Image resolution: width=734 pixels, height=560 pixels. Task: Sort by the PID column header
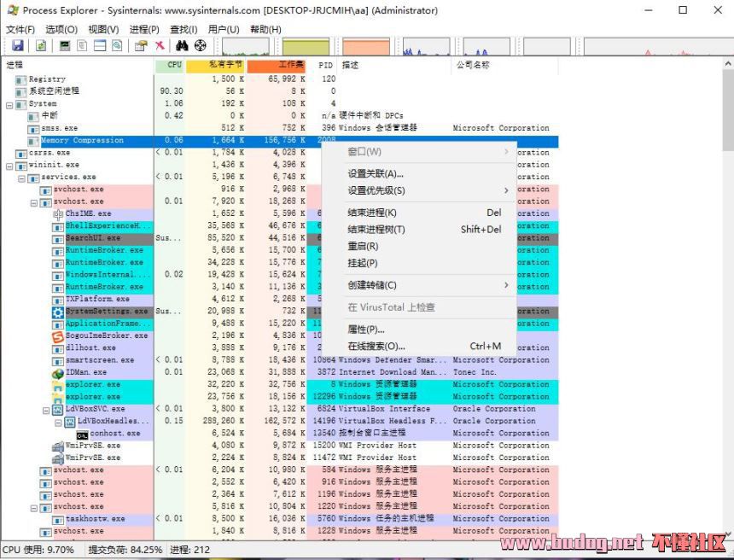pos(323,65)
